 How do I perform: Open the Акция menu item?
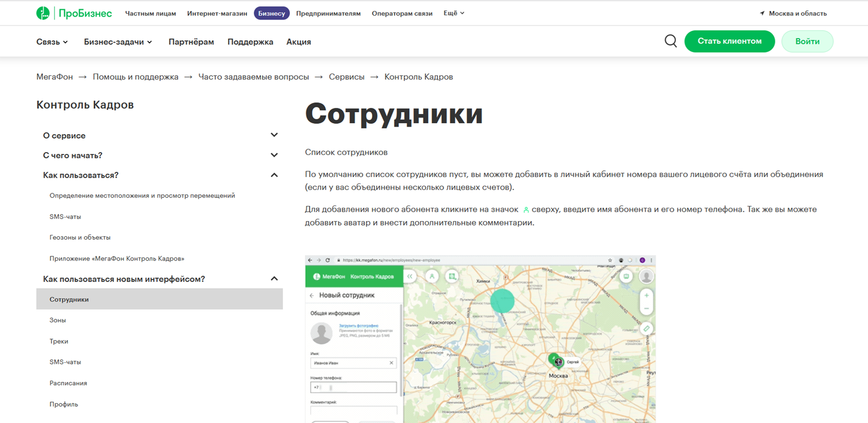tap(299, 42)
